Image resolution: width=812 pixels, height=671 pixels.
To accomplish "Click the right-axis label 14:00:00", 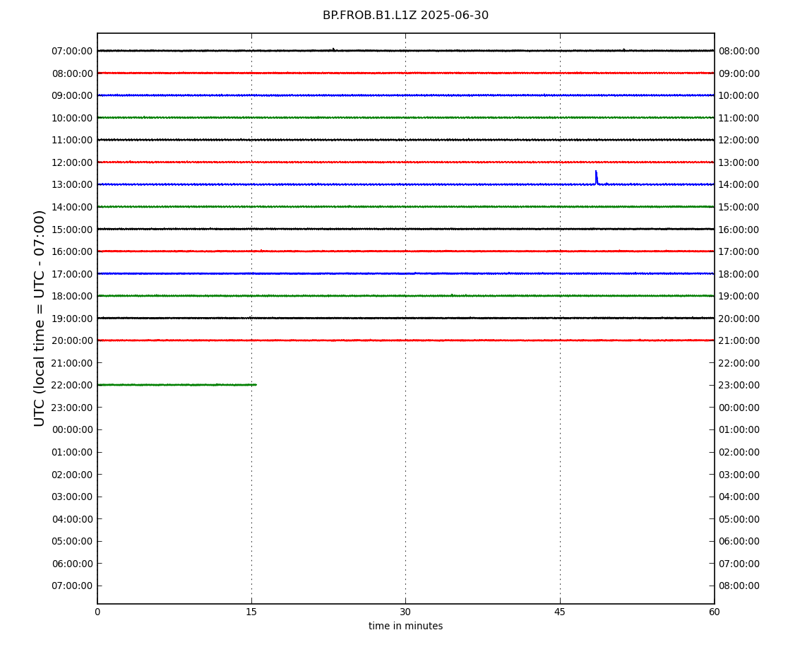I will [739, 185].
